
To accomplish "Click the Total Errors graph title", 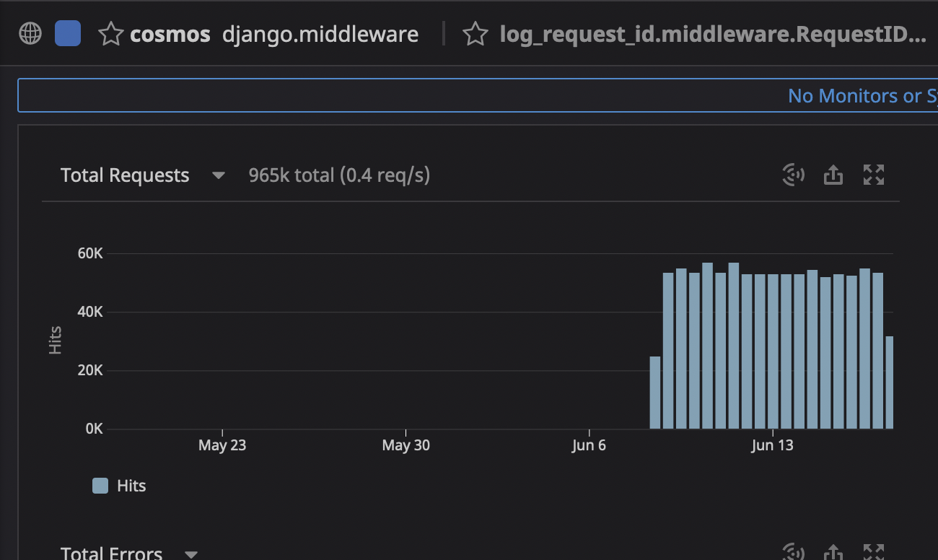I will [111, 553].
